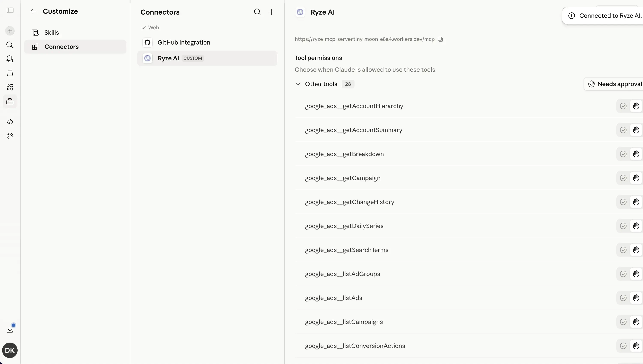Open Needs approval dropdown for all tools
Image resolution: width=643 pixels, height=364 pixels.
click(613, 84)
